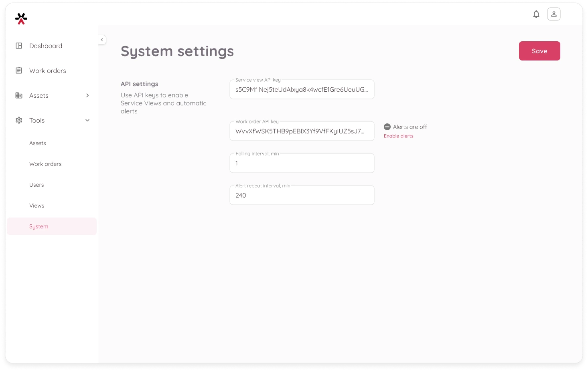
Task: Click the Assets building icon
Action: click(x=19, y=95)
